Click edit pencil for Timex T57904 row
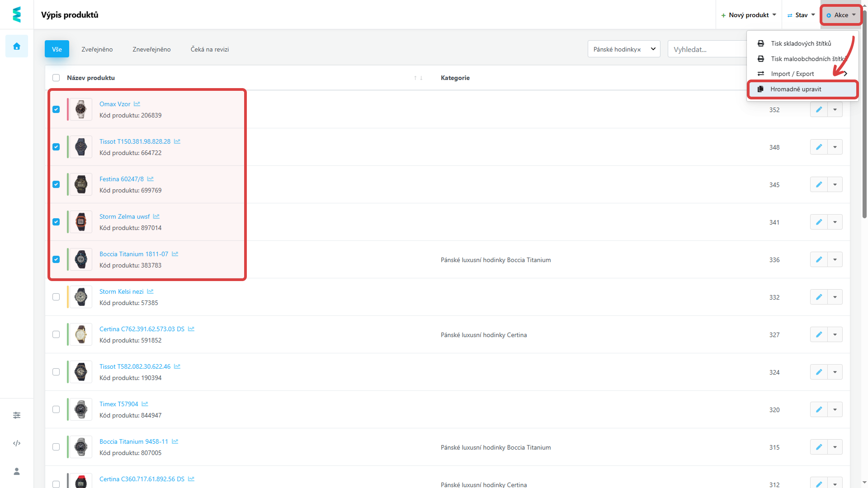This screenshot has width=868, height=488. [x=819, y=409]
